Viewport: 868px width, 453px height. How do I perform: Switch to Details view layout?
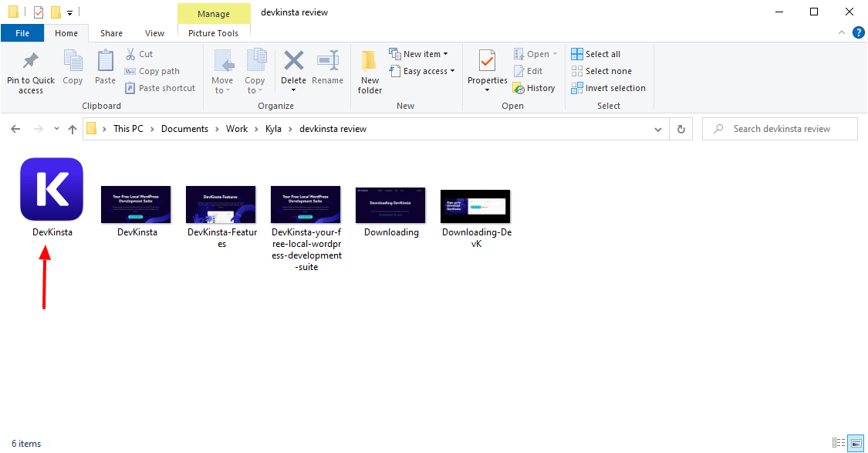[x=839, y=442]
